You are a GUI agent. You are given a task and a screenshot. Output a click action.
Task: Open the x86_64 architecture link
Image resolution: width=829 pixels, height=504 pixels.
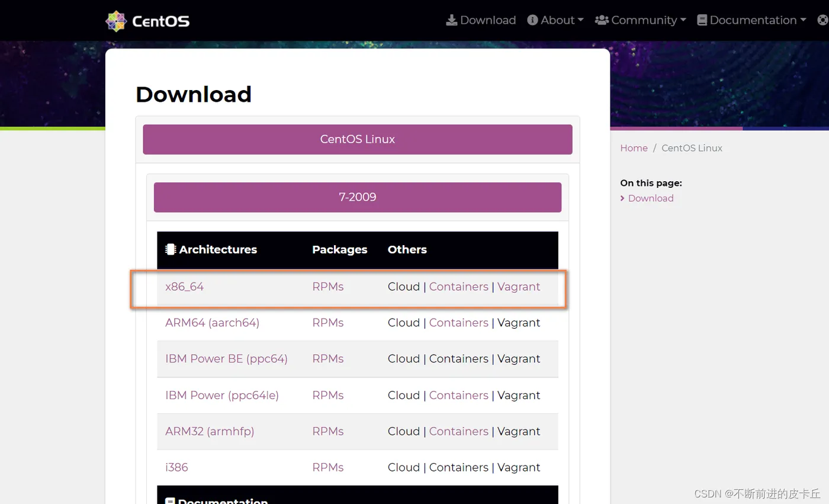tap(184, 287)
